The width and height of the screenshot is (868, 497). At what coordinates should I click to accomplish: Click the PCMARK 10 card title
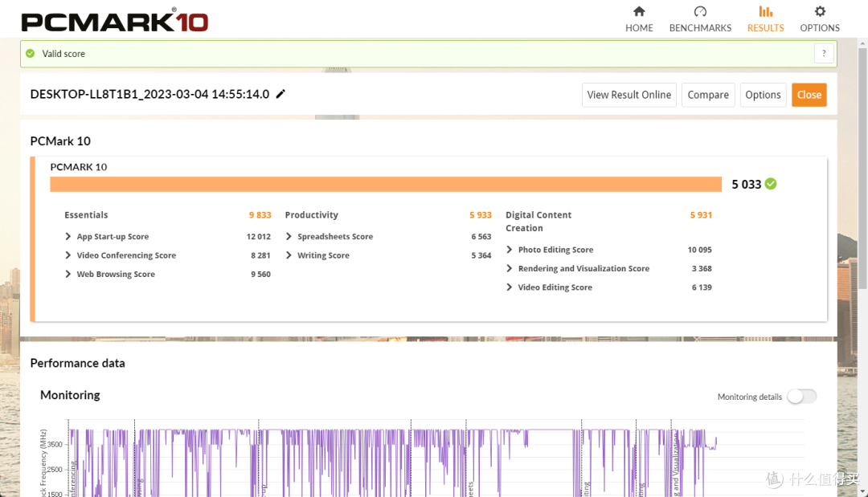point(79,167)
